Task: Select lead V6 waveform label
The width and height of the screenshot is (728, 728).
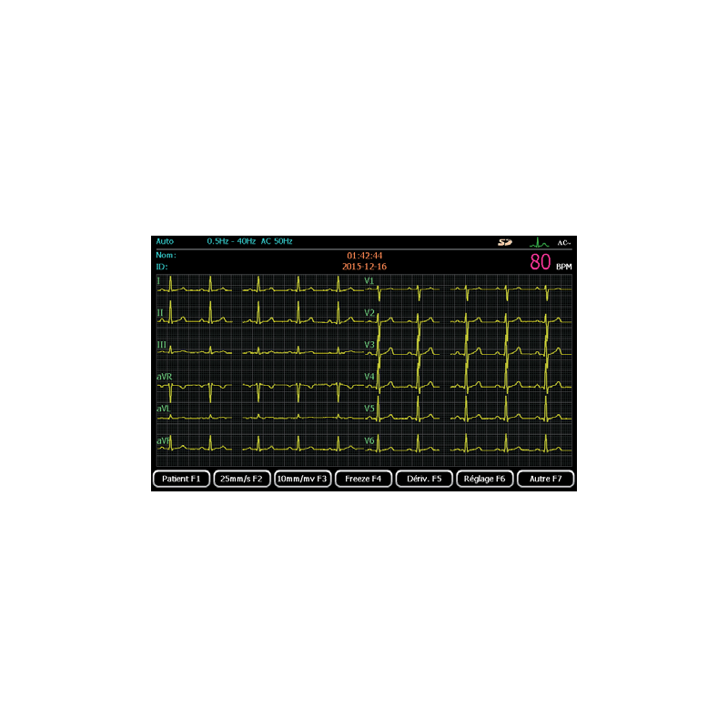Action: 369,440
